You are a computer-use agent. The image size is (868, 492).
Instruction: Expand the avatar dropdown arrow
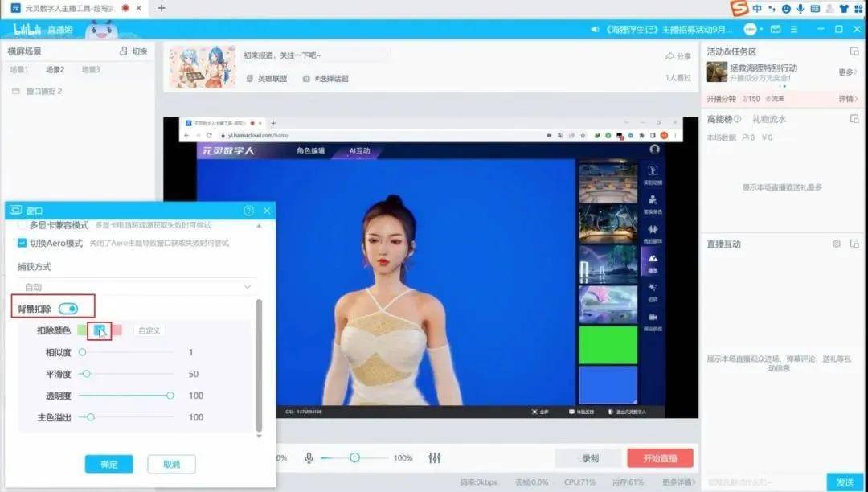point(761,29)
